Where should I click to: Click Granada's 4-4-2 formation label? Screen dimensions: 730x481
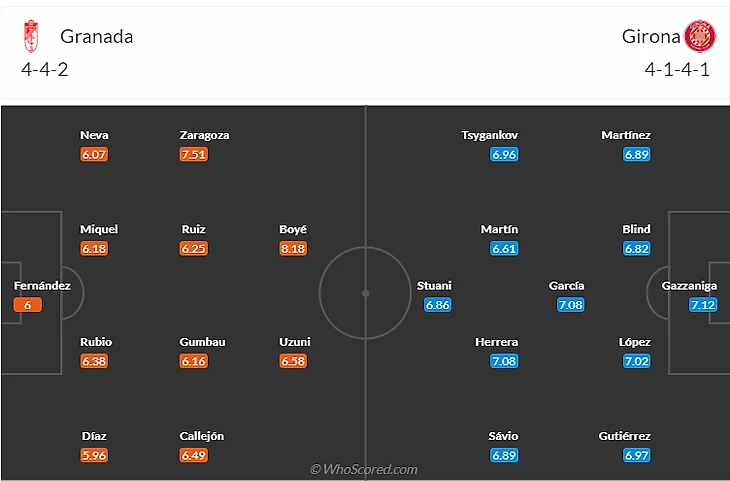coord(44,70)
